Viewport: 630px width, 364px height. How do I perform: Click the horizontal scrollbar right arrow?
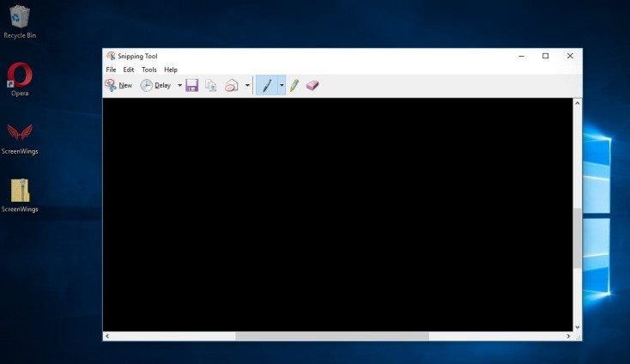[x=567, y=337]
